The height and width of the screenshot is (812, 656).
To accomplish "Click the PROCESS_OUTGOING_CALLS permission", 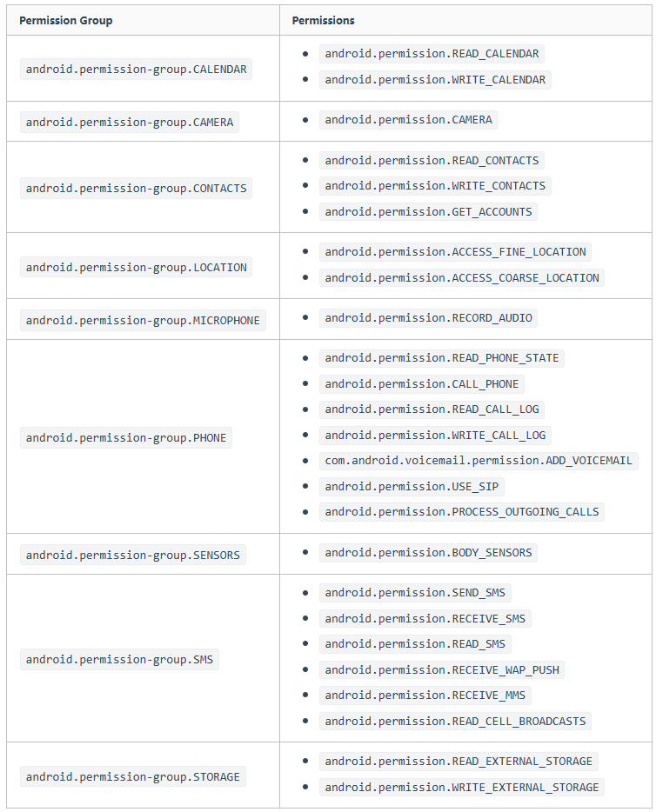I will pos(462,512).
